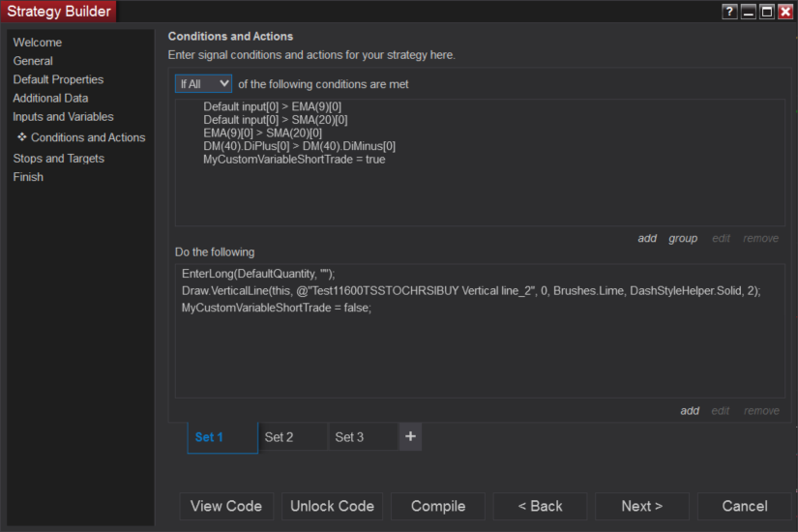Select the EMA(9)[0] > SMA(20)[0] condition
The image size is (798, 532).
pyautogui.click(x=263, y=133)
